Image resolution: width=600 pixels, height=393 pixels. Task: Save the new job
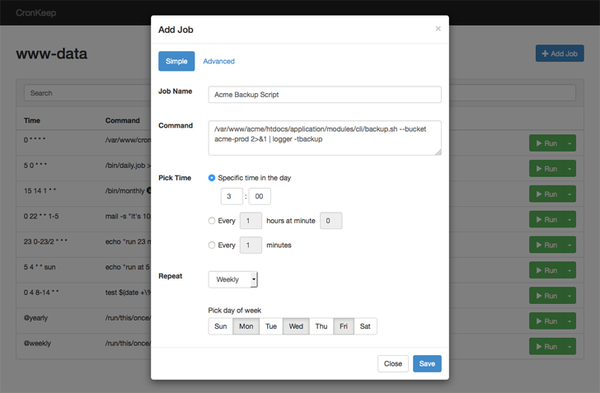click(427, 364)
